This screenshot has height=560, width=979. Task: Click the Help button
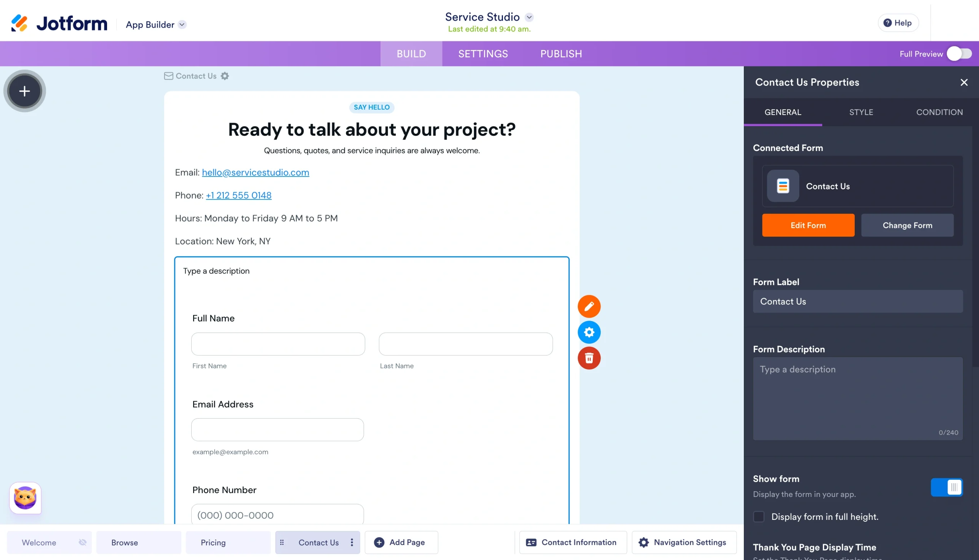(x=898, y=23)
